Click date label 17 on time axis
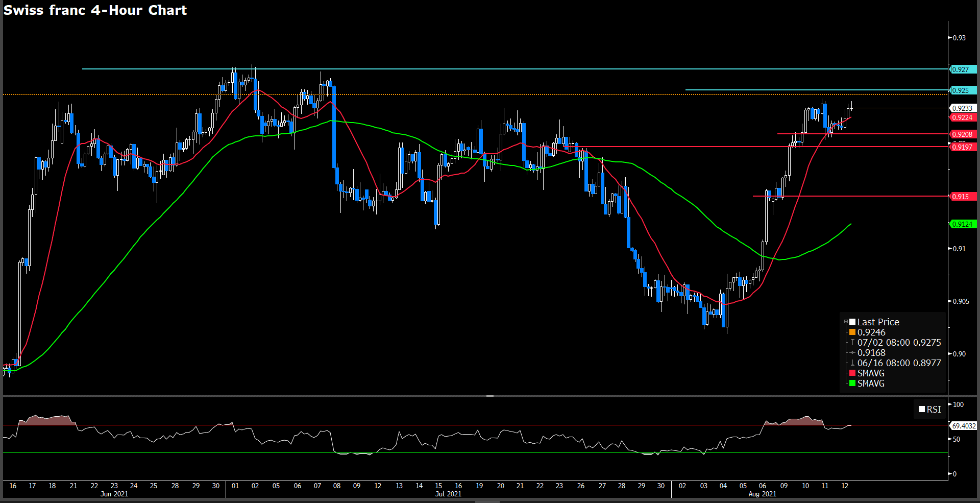The height and width of the screenshot is (503, 980). [32, 486]
